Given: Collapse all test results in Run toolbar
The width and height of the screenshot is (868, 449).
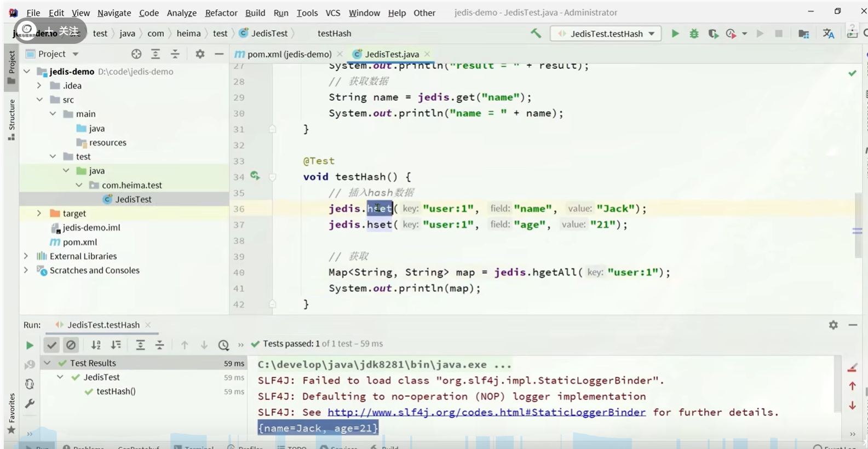Looking at the screenshot, I should tap(160, 345).
